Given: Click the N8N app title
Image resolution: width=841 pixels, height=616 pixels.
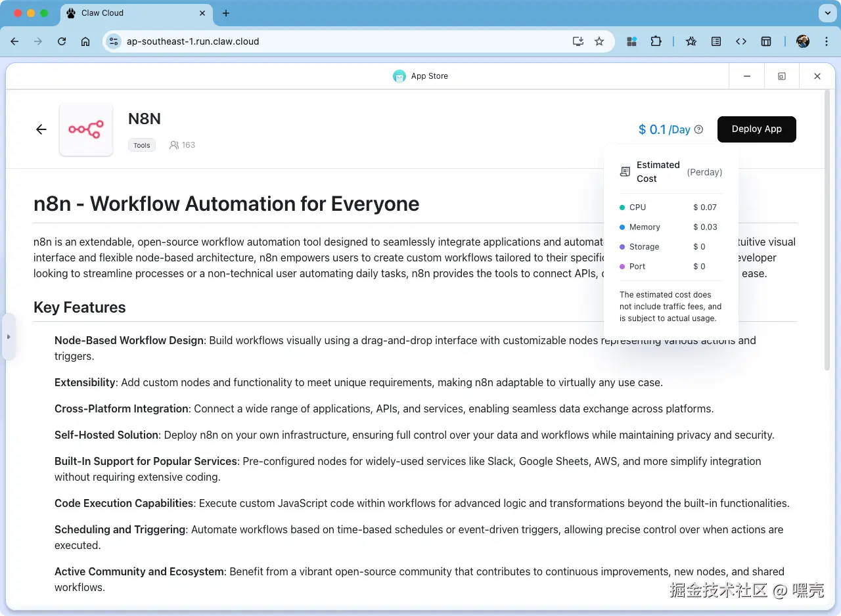Looking at the screenshot, I should pyautogui.click(x=145, y=119).
